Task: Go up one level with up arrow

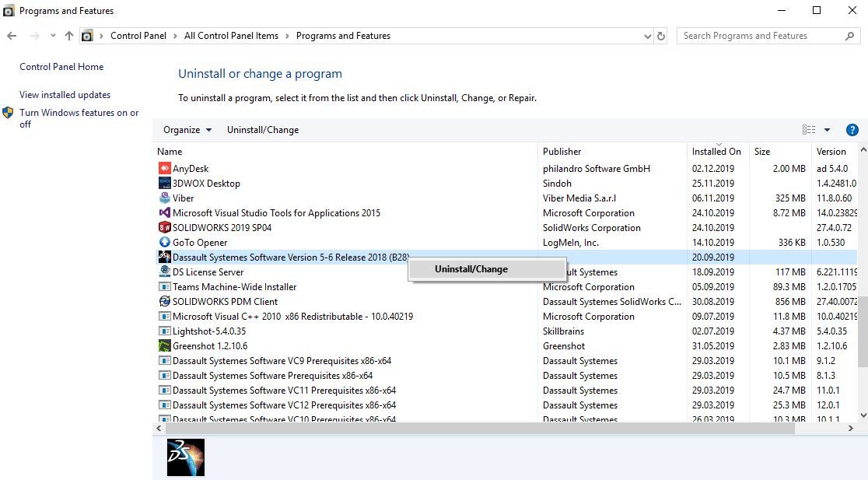Action: (69, 36)
